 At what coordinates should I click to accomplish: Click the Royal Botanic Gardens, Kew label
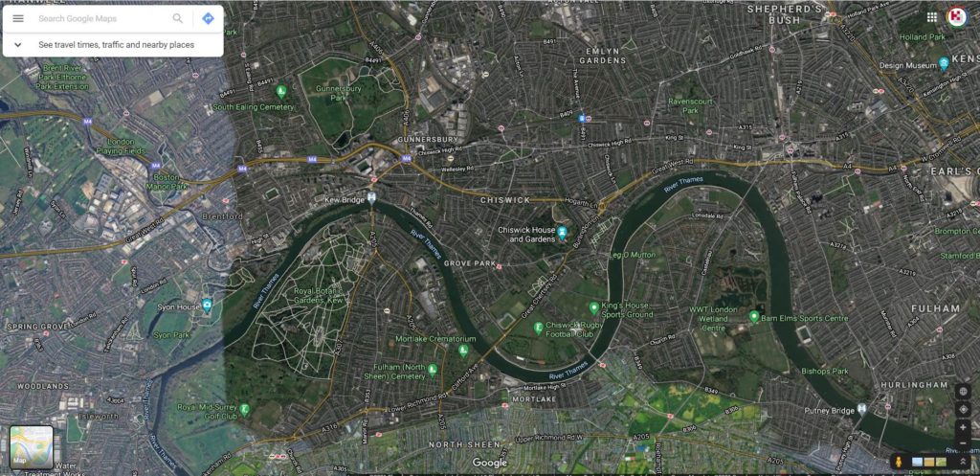[x=319, y=296]
